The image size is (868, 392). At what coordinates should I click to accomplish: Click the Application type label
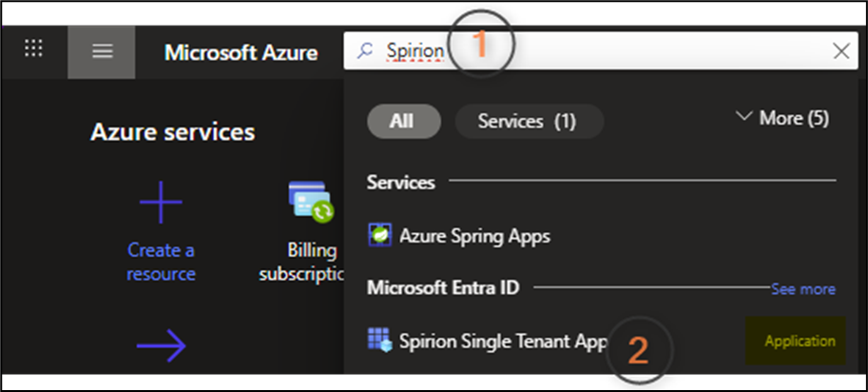(800, 341)
